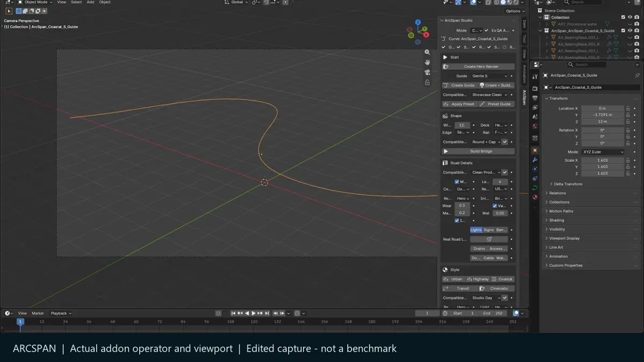Image resolution: width=644 pixels, height=362 pixels.
Task: Click the red X axis on navigation gizmo
Action: coord(426,35)
